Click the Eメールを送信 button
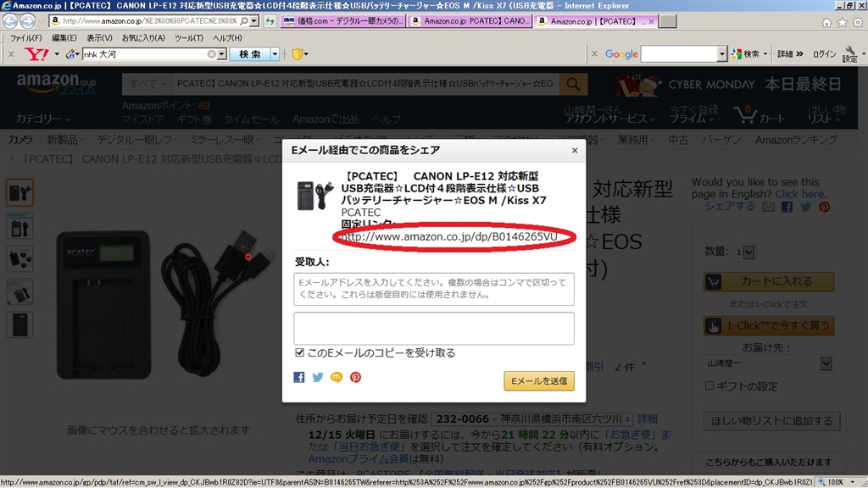 [x=538, y=380]
